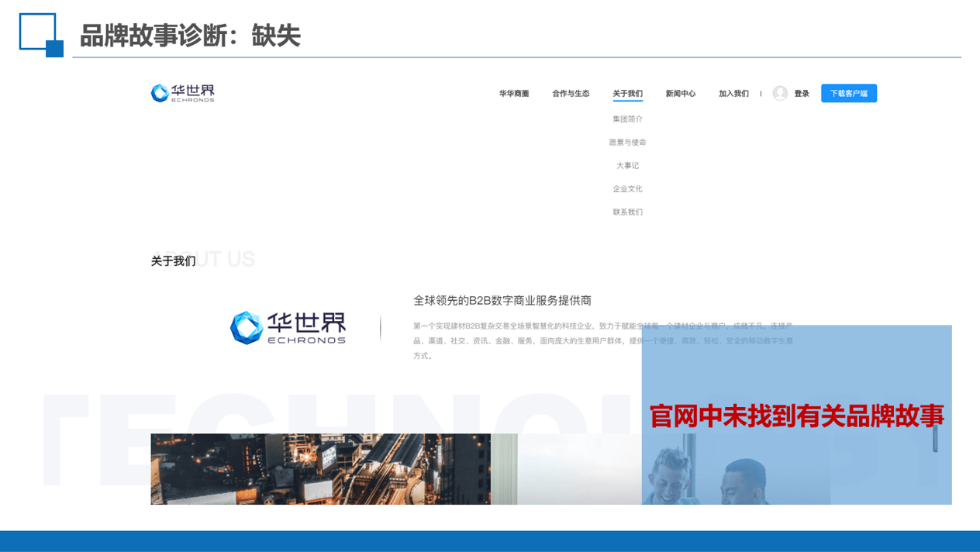
Task: Click the 华世界 logo in the website header
Action: [x=182, y=93]
